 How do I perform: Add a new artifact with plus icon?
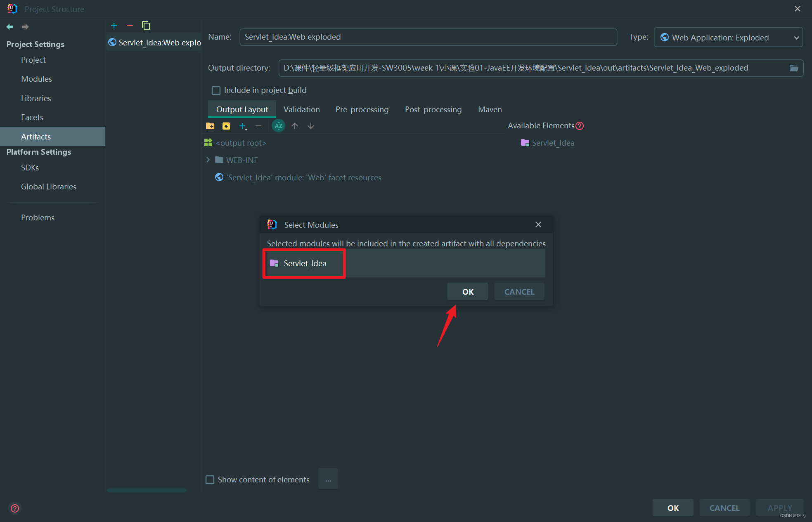[114, 26]
